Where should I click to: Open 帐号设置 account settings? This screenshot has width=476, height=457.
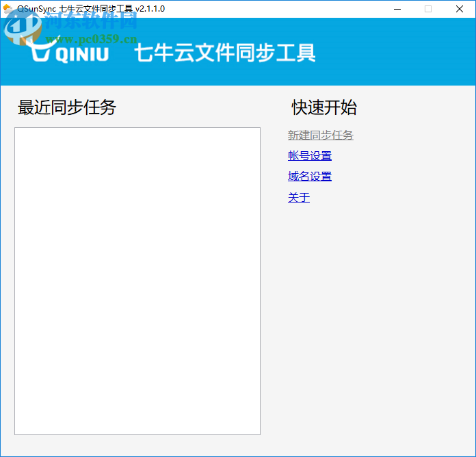pos(310,156)
